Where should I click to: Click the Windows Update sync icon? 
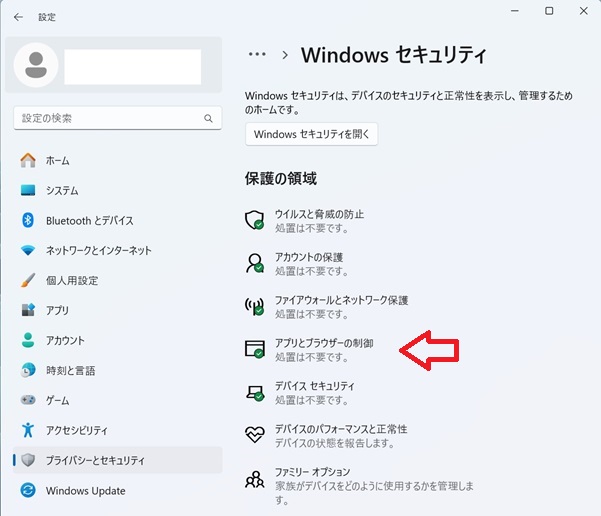(x=28, y=490)
